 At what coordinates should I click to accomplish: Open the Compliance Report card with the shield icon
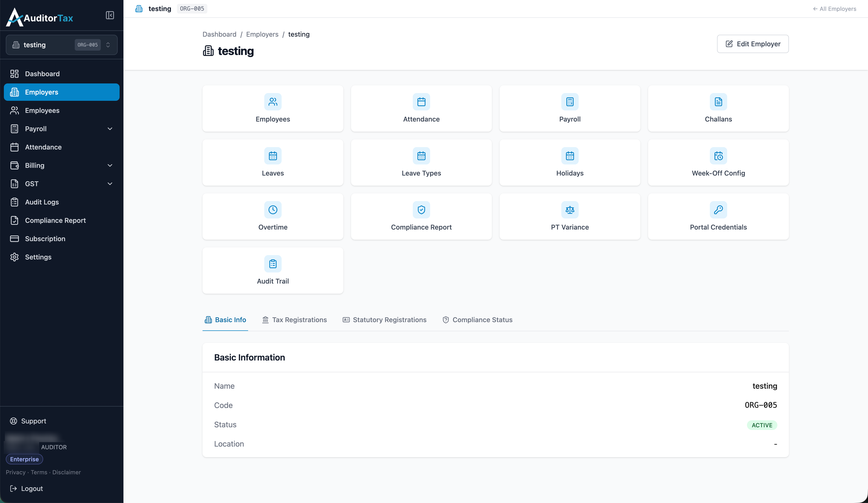click(x=421, y=217)
